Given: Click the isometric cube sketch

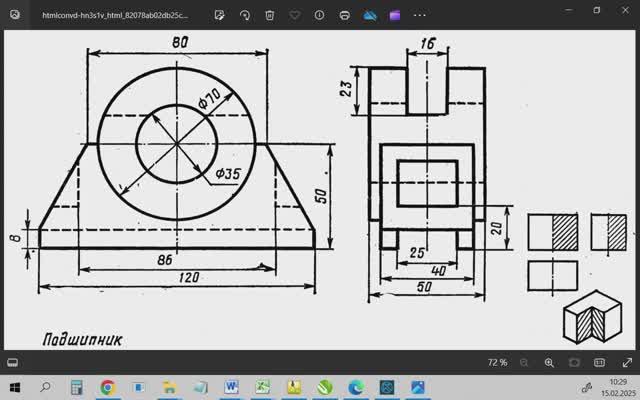Looking at the screenshot, I should tap(592, 317).
